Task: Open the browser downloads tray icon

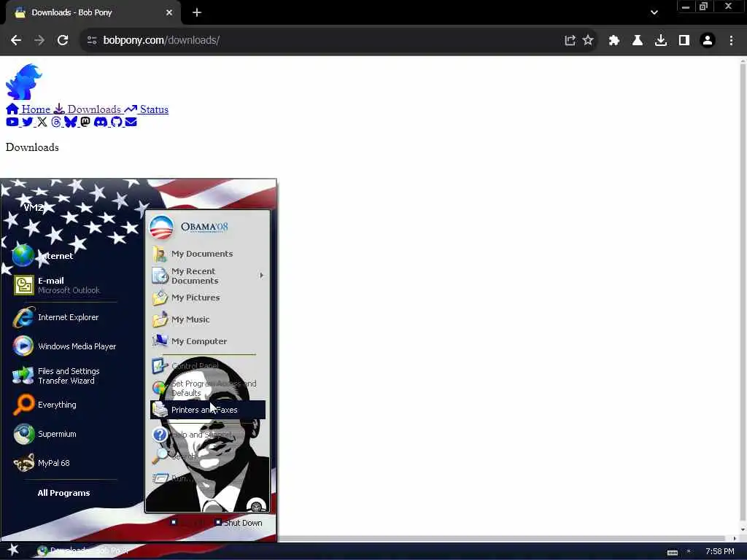Action: point(661,40)
